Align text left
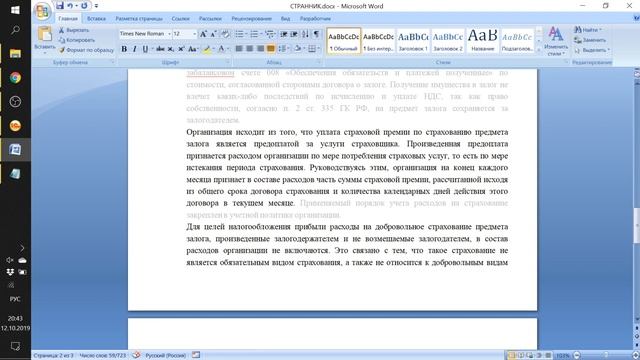This screenshot has width=640, height=360. coord(239,49)
